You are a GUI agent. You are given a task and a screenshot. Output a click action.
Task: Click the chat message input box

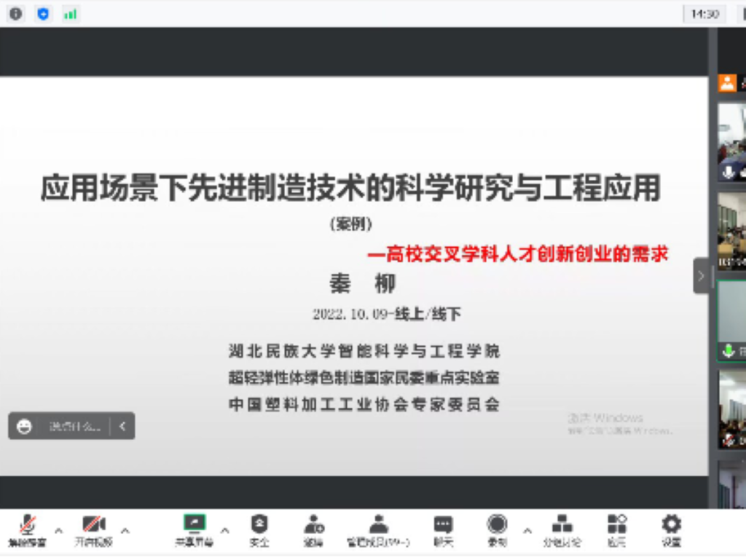(74, 427)
